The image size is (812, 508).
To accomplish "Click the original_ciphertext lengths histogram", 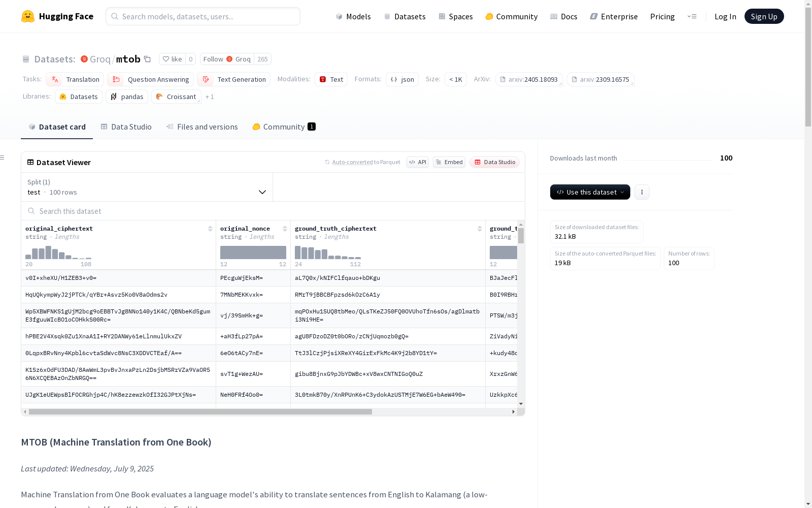I will [x=58, y=252].
